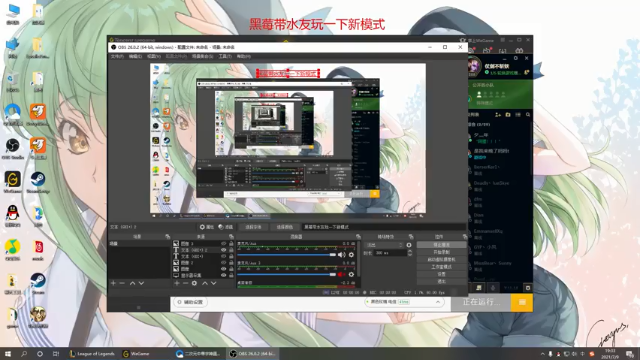Image resolution: width=640 pixels, height=360 pixels.
Task: Unmute the red muted speaker icon
Action: pos(340,274)
